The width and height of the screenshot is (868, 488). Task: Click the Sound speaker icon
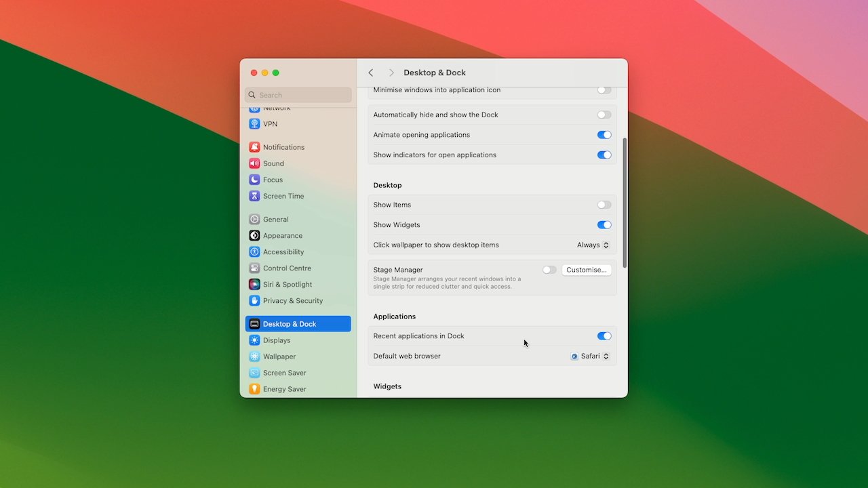tap(254, 163)
